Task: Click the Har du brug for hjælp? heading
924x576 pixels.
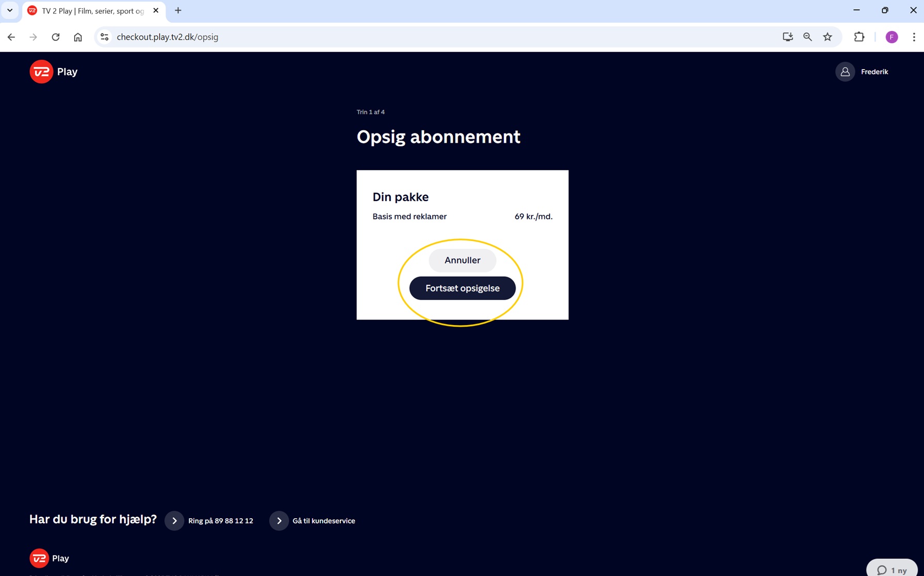Action: [x=93, y=519]
